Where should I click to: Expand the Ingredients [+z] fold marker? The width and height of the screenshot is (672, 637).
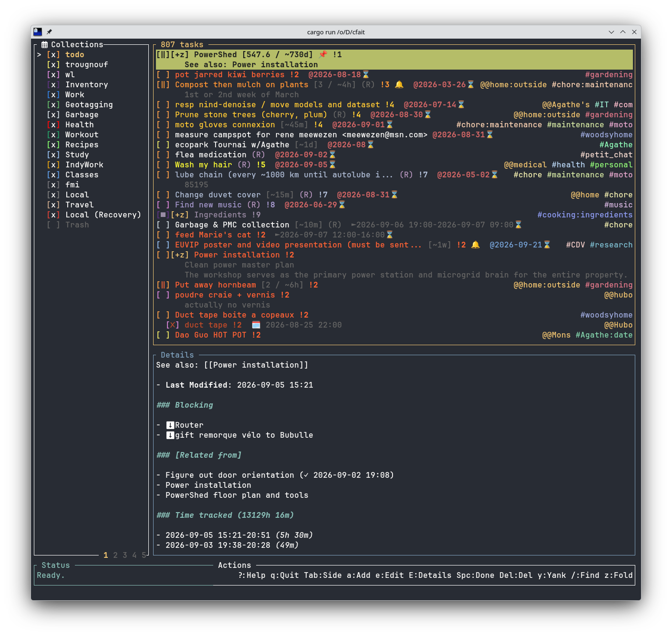pos(180,215)
